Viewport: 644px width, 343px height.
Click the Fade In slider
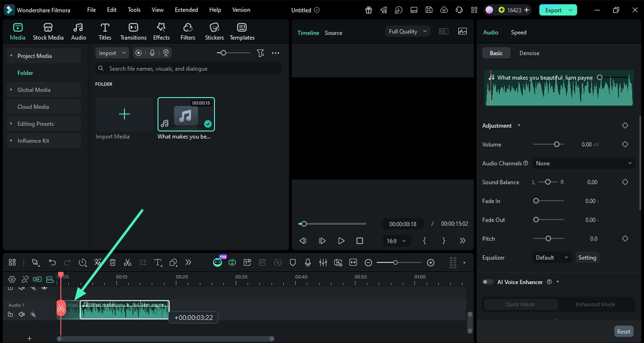point(548,201)
